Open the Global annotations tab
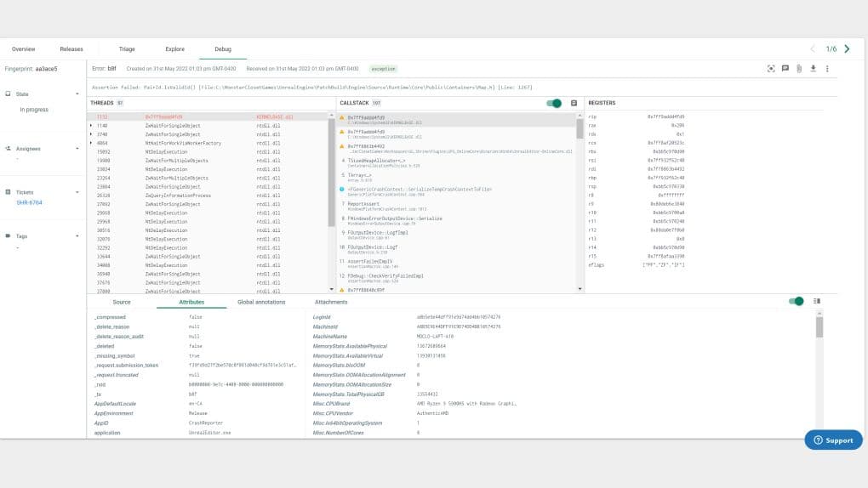Image resolution: width=868 pixels, height=488 pixels. coord(261,302)
